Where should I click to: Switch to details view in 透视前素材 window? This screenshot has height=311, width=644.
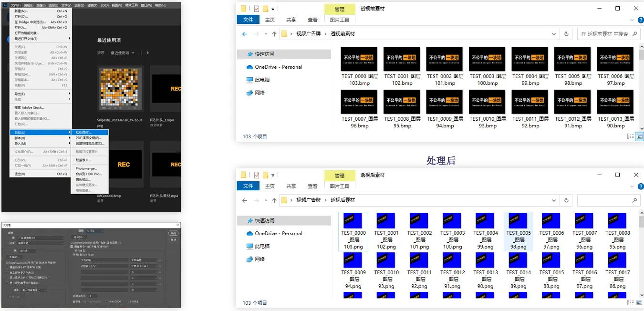click(631, 136)
